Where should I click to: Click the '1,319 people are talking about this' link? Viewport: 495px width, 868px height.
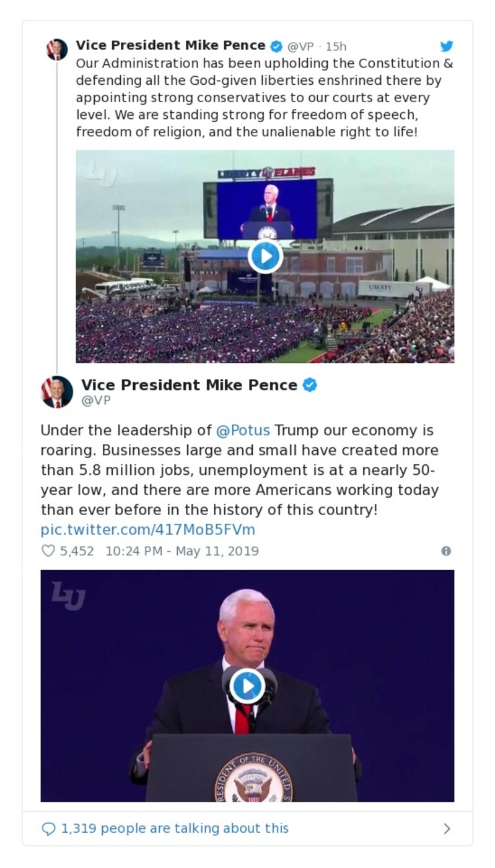pos(174,828)
